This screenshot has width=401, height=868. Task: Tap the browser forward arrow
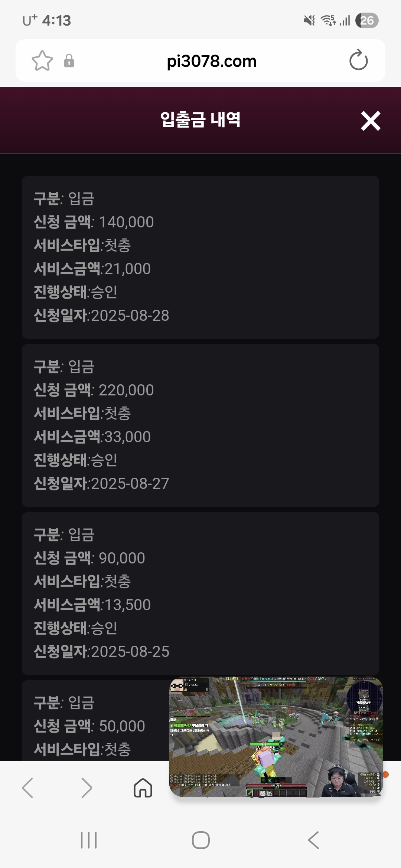point(86,788)
